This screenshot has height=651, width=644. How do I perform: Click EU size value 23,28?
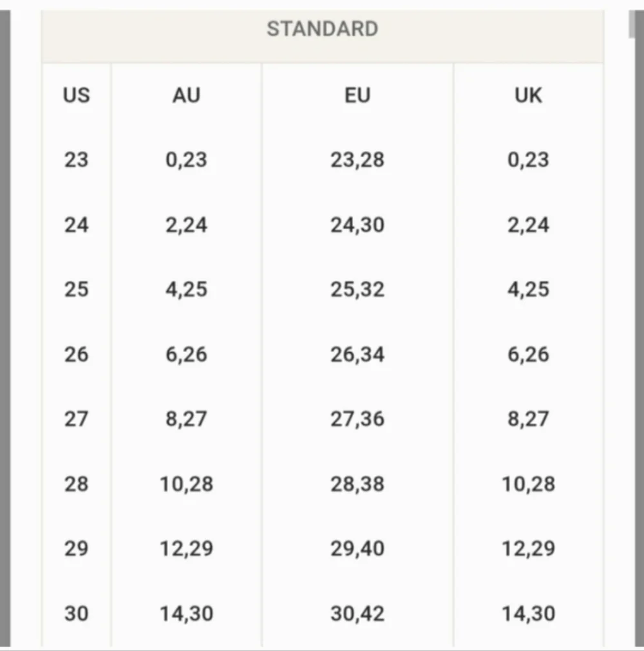tap(357, 160)
